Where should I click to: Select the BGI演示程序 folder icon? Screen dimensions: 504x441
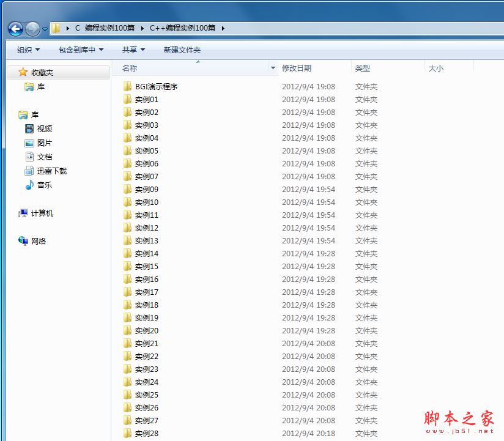coord(128,86)
